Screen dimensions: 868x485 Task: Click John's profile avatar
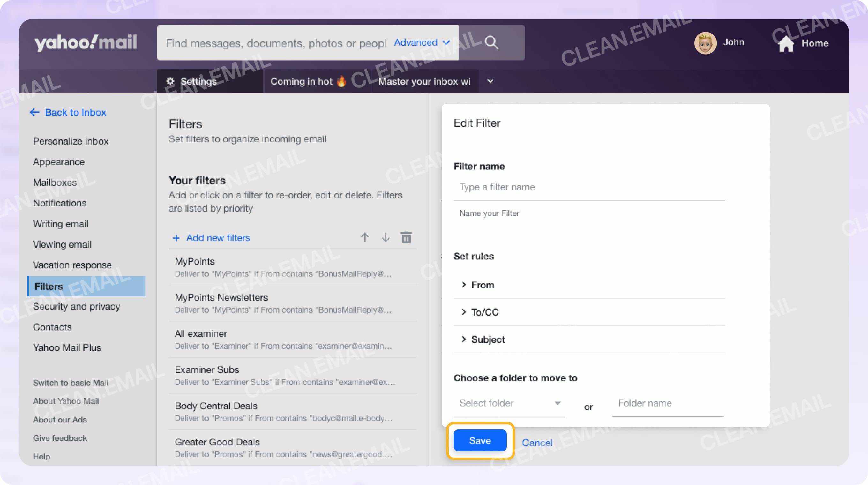click(x=705, y=42)
